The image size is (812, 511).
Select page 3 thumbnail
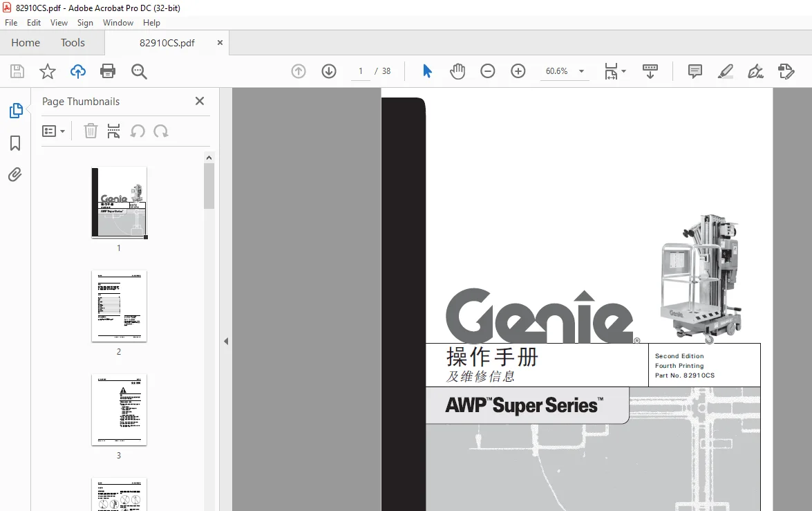tap(119, 410)
